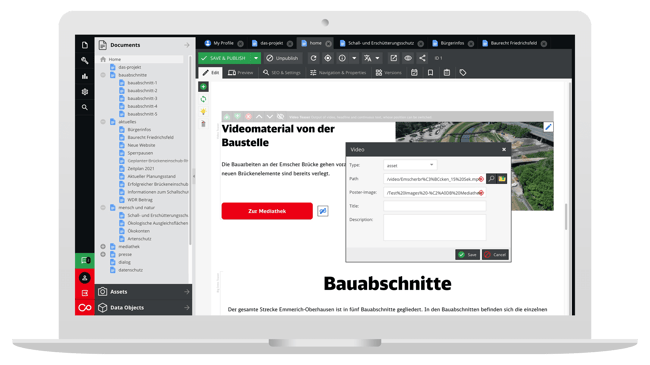Open the schedule calendar tab icon
Viewport: 650px width, 365px height.
[414, 73]
